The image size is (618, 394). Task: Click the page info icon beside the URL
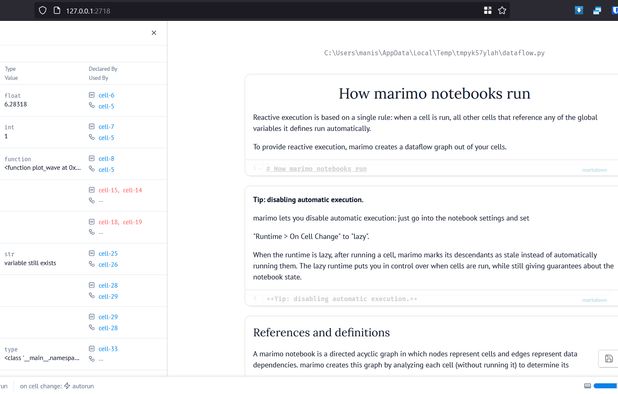click(x=57, y=10)
